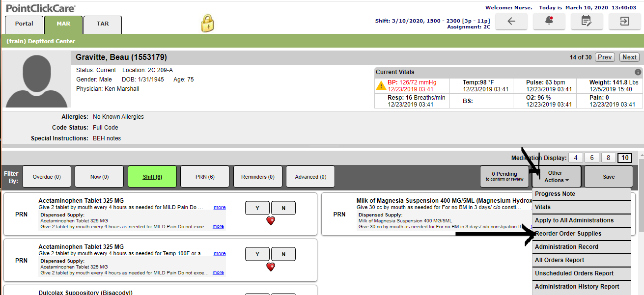
Task: Click the (train) Deptford Center facility name
Action: click(41, 41)
